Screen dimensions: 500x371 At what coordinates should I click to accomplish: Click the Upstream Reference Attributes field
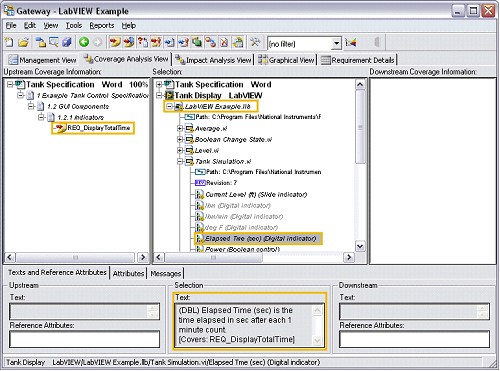pos(85,339)
